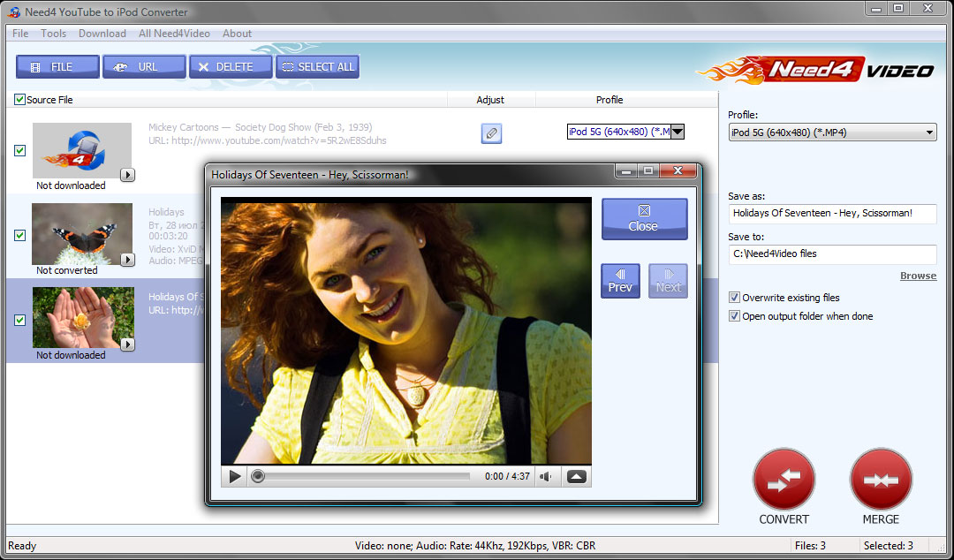
Task: Click the Browse link
Action: (x=918, y=276)
